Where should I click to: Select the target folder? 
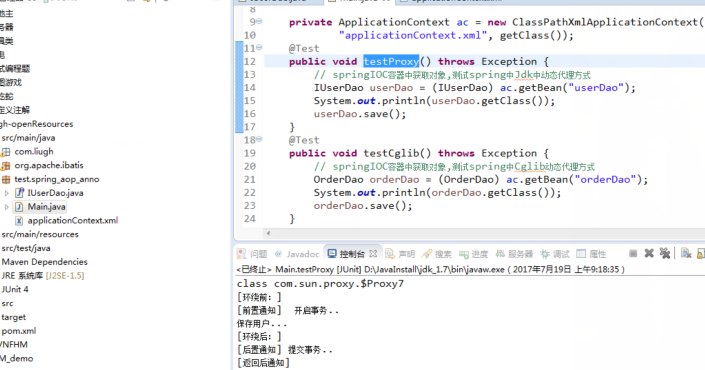13,317
